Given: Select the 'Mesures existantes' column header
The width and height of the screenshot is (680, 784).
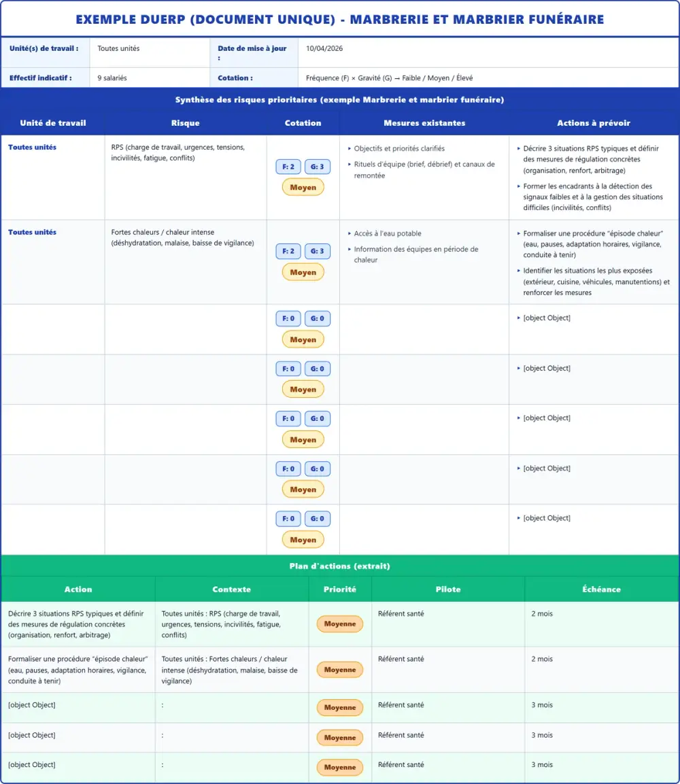Looking at the screenshot, I should tap(424, 123).
